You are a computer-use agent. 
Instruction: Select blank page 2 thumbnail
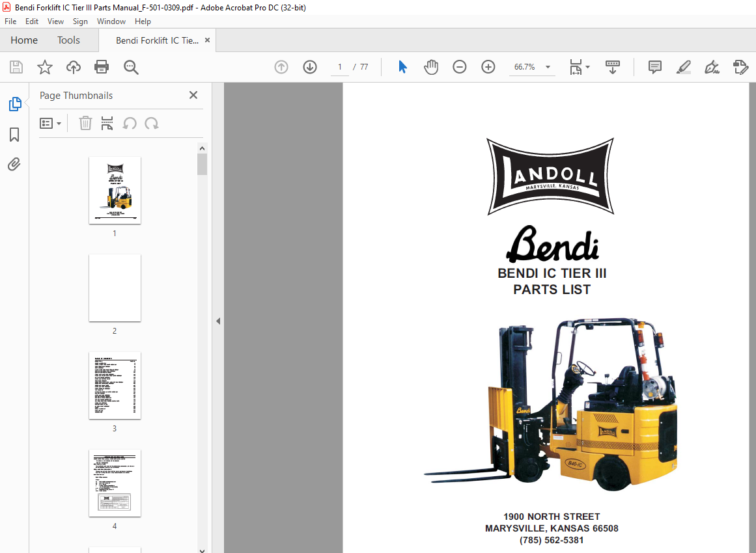tap(115, 288)
